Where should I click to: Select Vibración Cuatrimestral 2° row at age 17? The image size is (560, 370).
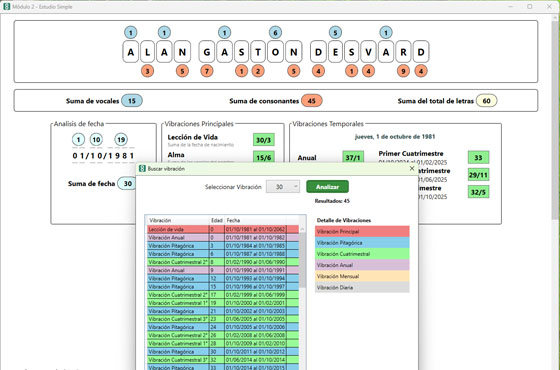(x=223, y=295)
